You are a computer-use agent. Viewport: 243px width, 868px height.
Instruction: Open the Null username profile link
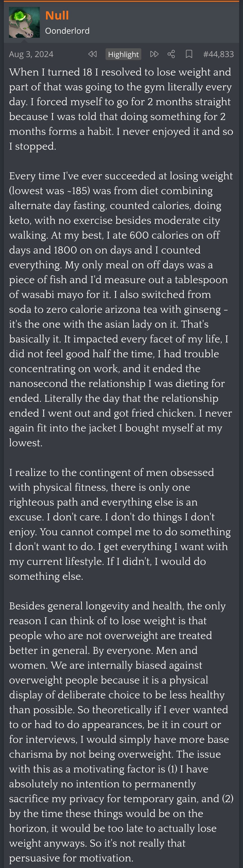point(57,16)
